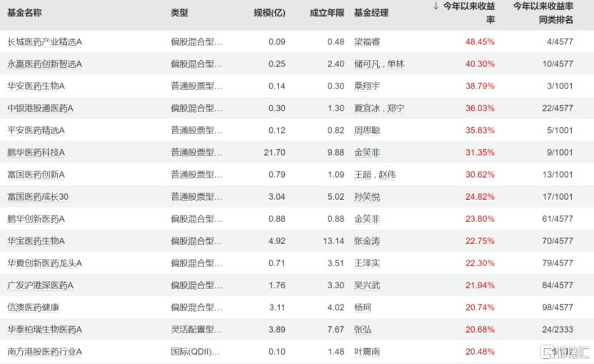This screenshot has height=364, width=594.
Task: Open manager 储可凡, 单林 entry
Action: [x=379, y=64]
